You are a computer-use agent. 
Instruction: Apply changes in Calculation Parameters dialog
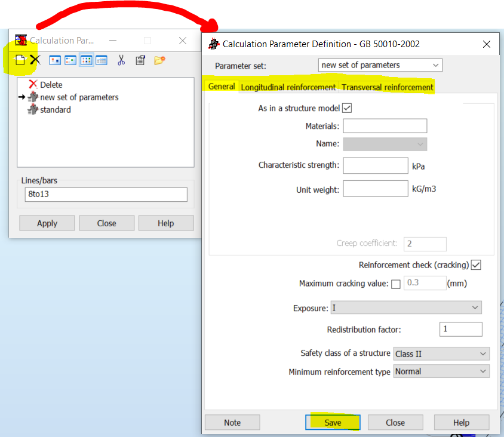47,223
